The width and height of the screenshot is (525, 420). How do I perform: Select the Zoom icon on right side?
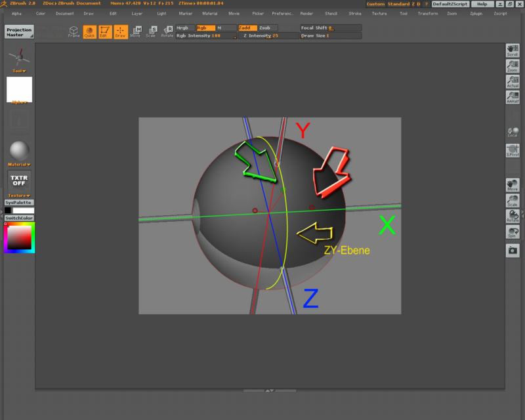click(513, 66)
